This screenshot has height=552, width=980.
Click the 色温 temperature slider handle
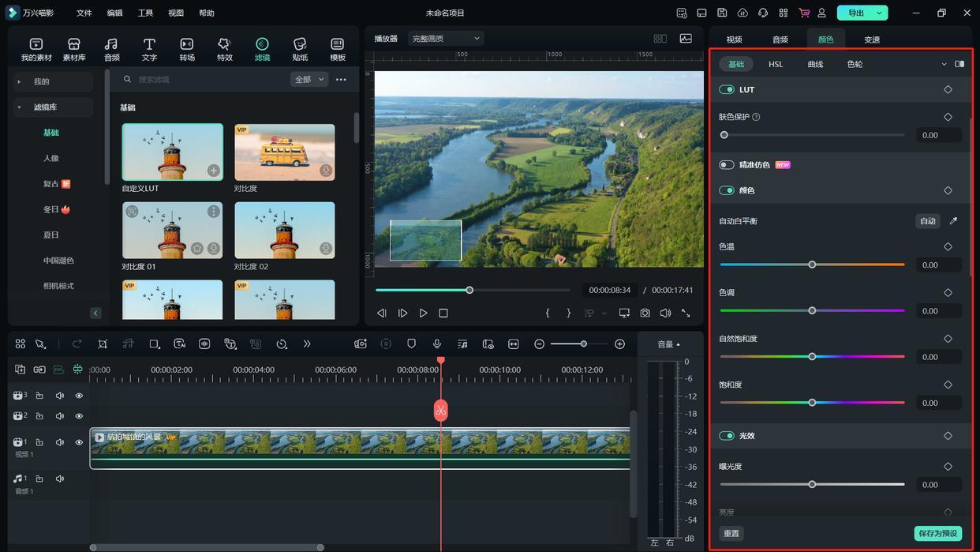click(812, 265)
